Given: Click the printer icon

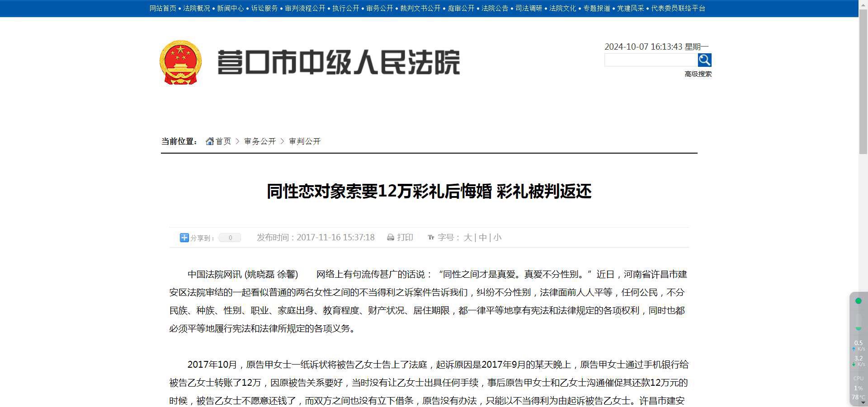Looking at the screenshot, I should pos(391,238).
